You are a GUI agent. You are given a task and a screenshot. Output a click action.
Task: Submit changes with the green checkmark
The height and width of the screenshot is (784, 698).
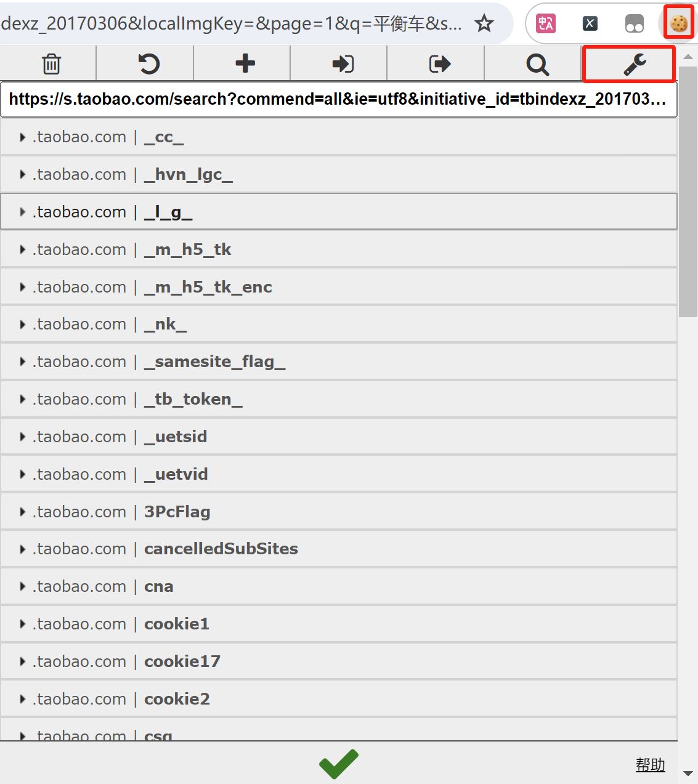click(x=338, y=764)
